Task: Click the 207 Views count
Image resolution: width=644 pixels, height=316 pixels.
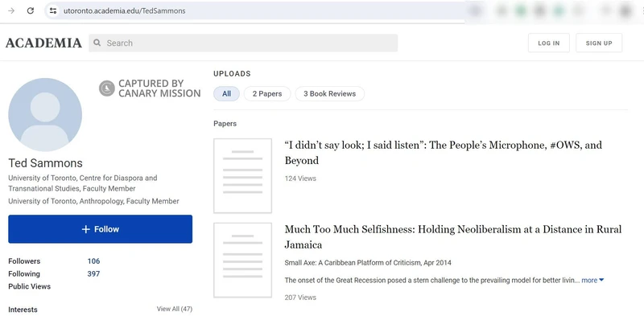Action: (x=300, y=298)
